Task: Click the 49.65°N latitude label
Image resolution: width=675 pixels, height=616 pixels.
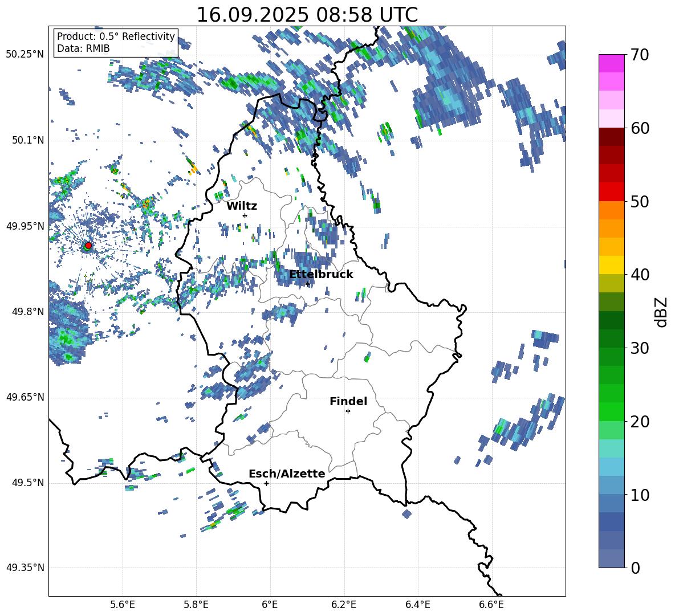Action: coord(25,397)
